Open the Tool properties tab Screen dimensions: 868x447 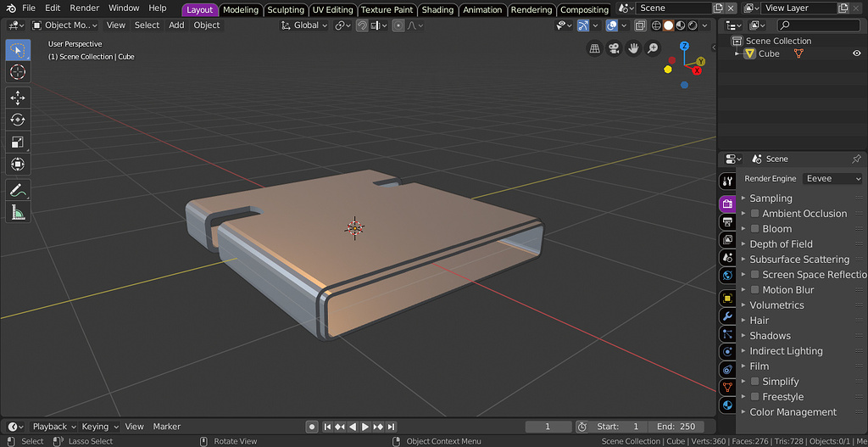pos(727,182)
